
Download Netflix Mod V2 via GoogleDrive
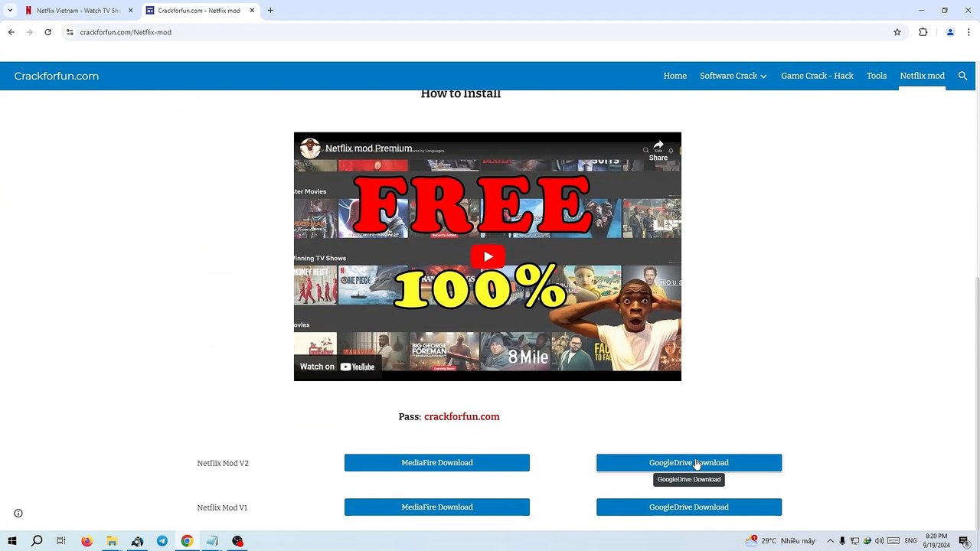click(x=689, y=463)
